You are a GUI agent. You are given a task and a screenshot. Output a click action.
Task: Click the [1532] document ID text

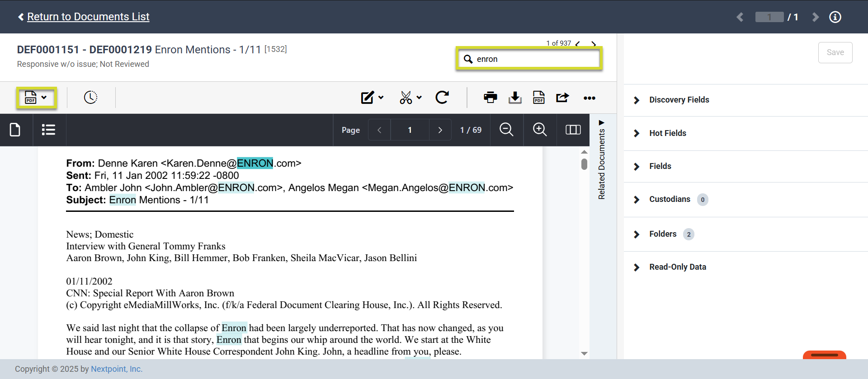click(x=276, y=49)
